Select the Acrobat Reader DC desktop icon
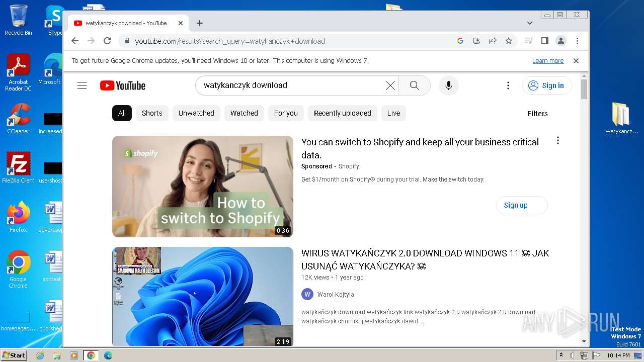The height and width of the screenshot is (362, 644). (18, 72)
